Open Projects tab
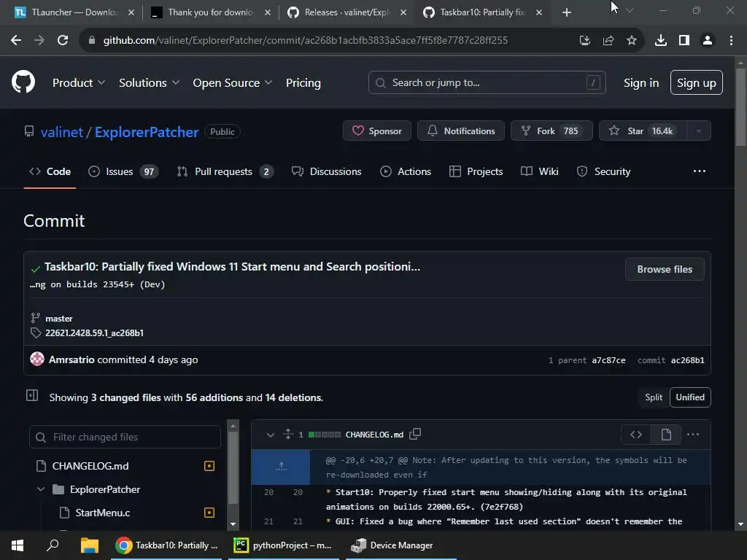This screenshot has width=747, height=560. point(476,171)
